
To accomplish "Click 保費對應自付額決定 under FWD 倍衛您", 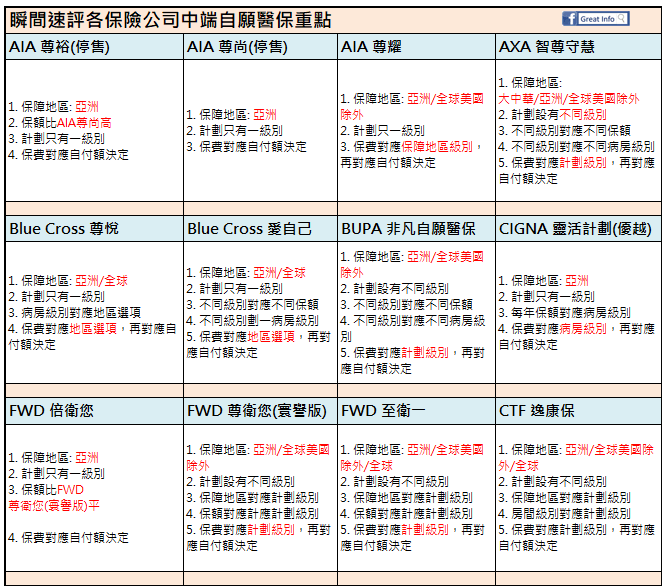I will click(75, 538).
